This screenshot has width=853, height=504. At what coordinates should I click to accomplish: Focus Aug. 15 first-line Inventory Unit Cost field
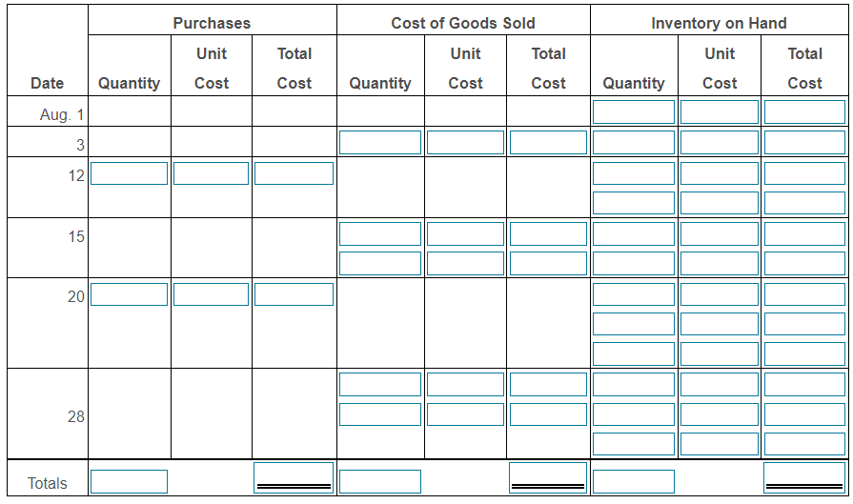[720, 233]
